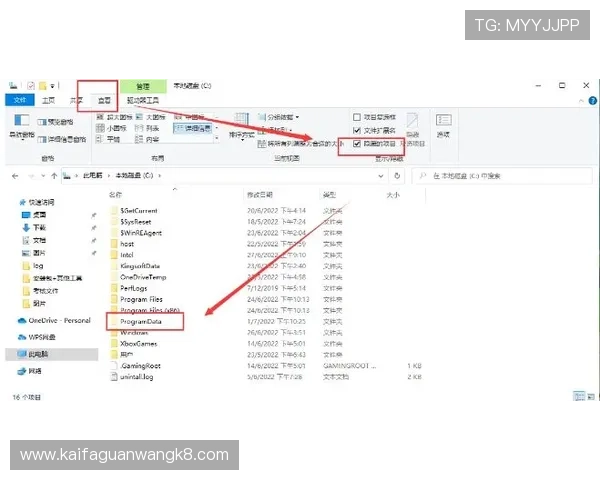Choose large icons (大图标) layout
This screenshot has height=480, width=600.
(x=152, y=117)
